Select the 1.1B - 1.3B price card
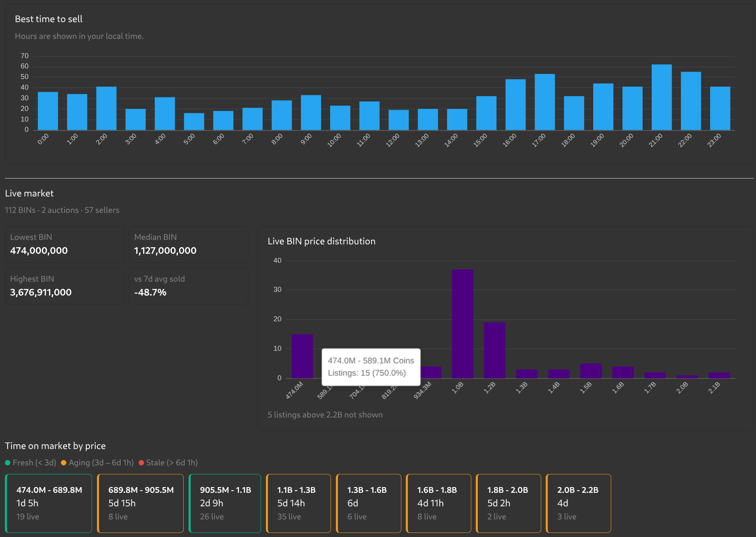 299,503
